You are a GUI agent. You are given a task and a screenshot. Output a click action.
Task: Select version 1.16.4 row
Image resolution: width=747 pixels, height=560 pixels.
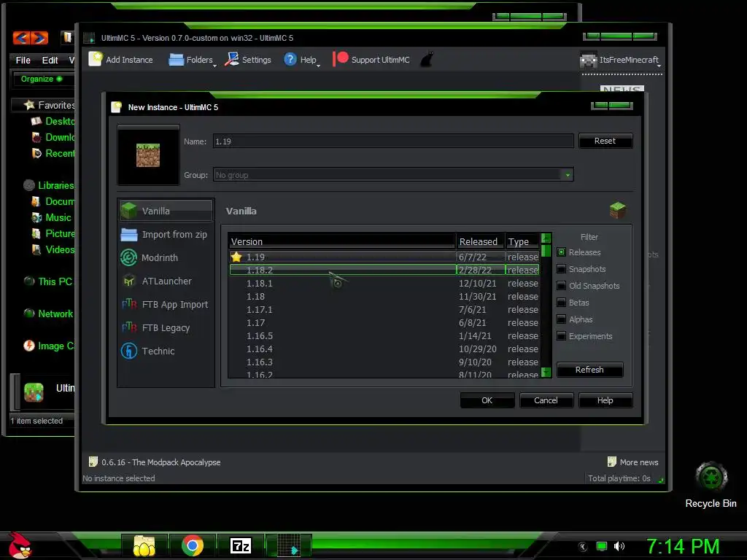pos(384,349)
